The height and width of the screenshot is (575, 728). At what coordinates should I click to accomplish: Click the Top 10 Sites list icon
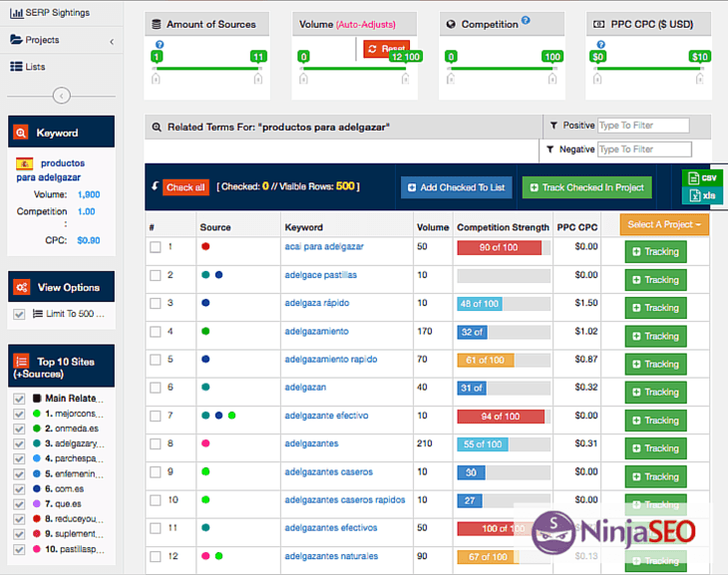pyautogui.click(x=21, y=361)
